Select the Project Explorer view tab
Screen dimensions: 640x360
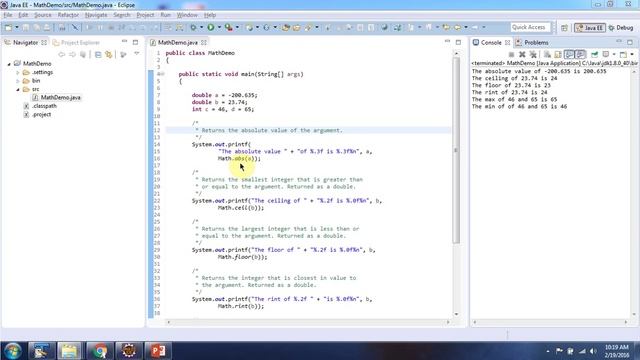[77, 42]
